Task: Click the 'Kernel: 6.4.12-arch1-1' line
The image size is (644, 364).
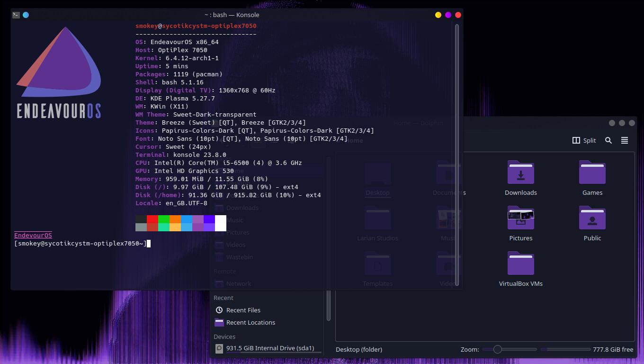Action: click(x=177, y=58)
